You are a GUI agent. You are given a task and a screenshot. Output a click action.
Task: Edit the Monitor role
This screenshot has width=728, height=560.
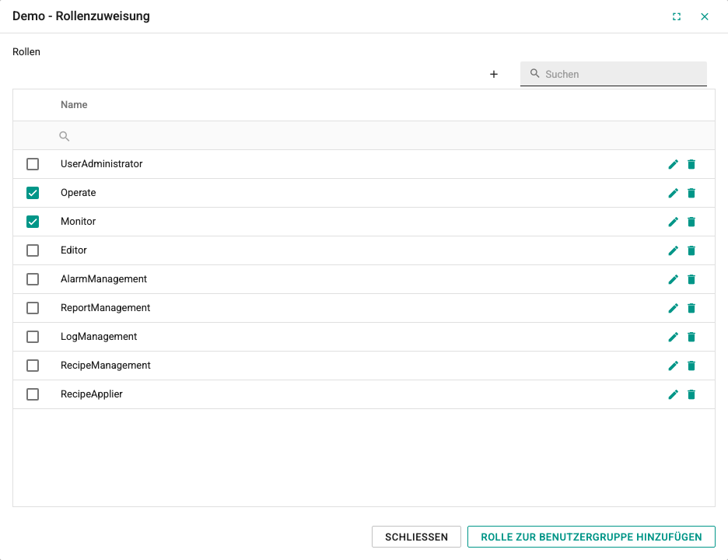coord(673,222)
